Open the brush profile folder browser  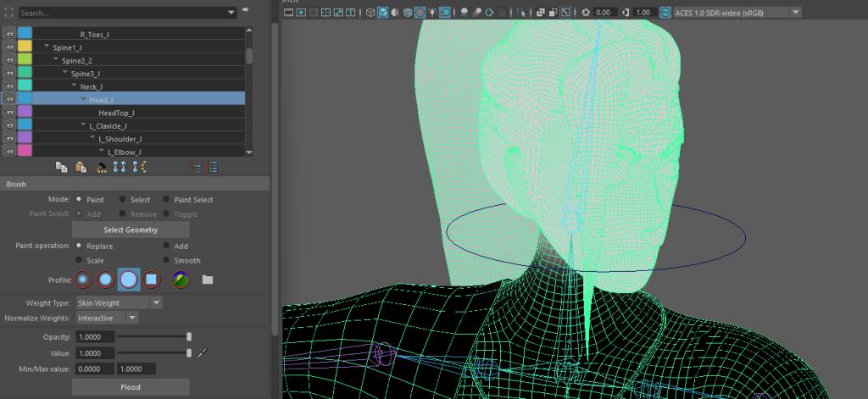tap(208, 279)
